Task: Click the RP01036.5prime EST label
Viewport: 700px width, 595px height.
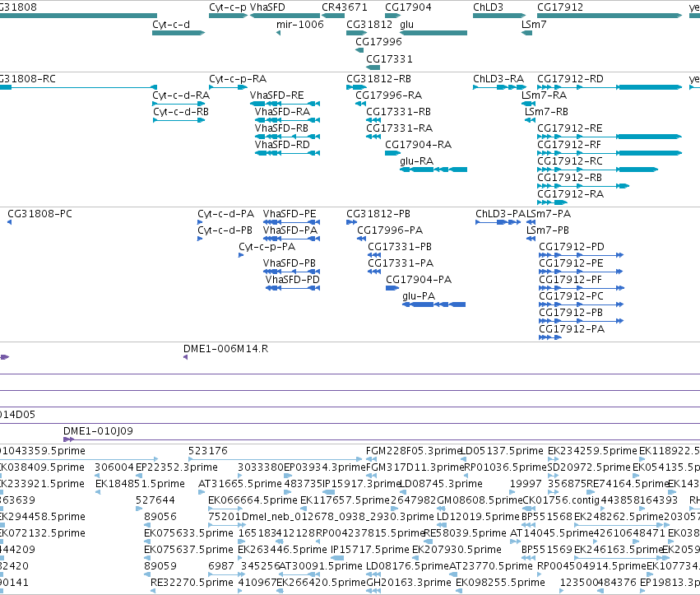Action: [x=505, y=467]
